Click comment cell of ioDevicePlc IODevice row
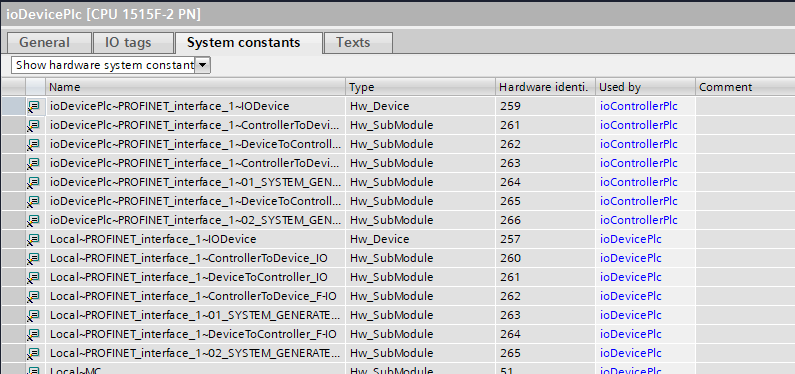This screenshot has width=795, height=374. pos(745,106)
